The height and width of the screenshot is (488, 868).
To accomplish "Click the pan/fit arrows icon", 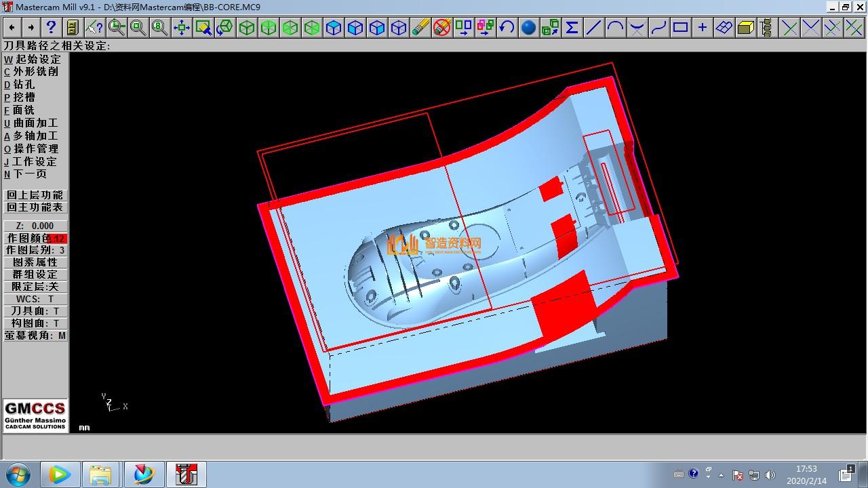I will pyautogui.click(x=182, y=27).
